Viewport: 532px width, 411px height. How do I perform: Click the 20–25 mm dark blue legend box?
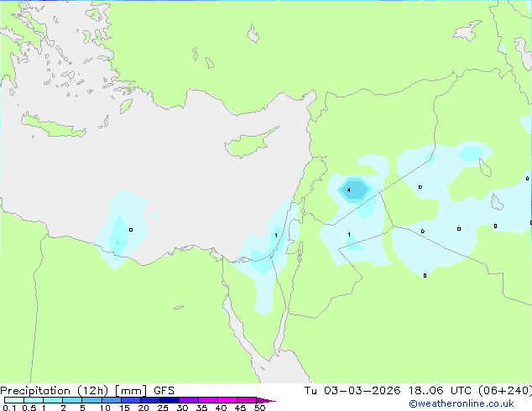150,400
